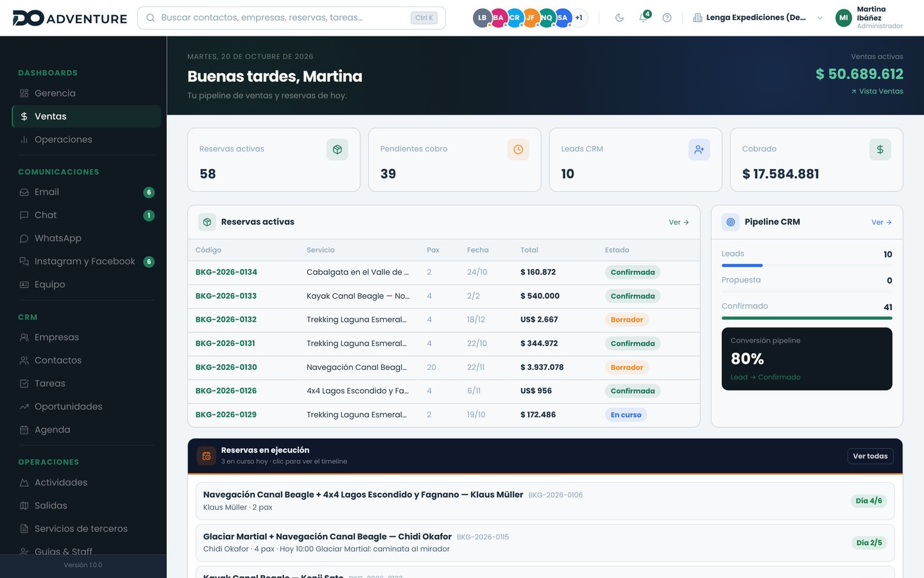Click the Contactos sidebar icon
924x578 pixels.
tap(24, 360)
